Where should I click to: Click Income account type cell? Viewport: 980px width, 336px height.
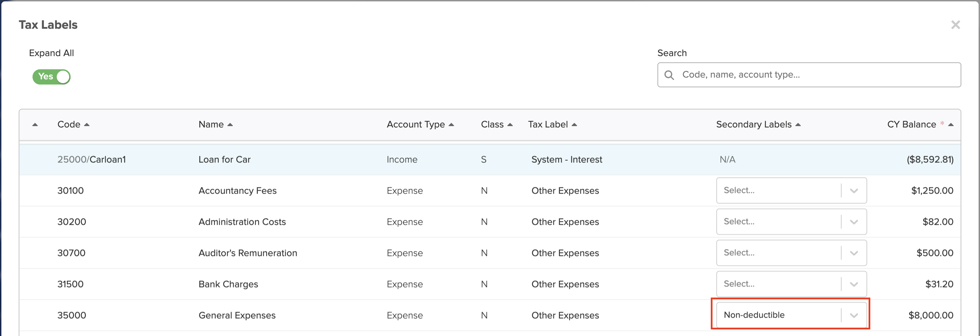(x=402, y=160)
